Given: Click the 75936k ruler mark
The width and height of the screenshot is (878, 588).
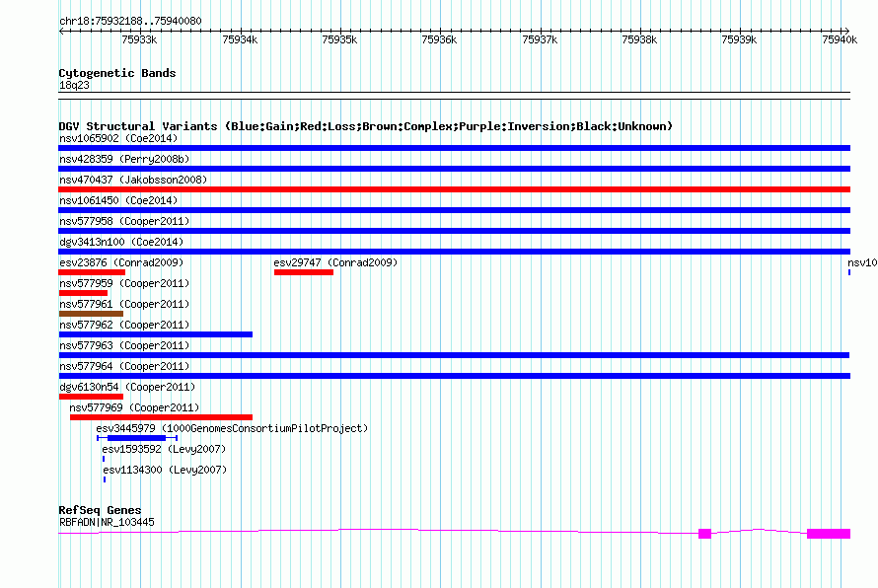Looking at the screenshot, I should (x=440, y=39).
